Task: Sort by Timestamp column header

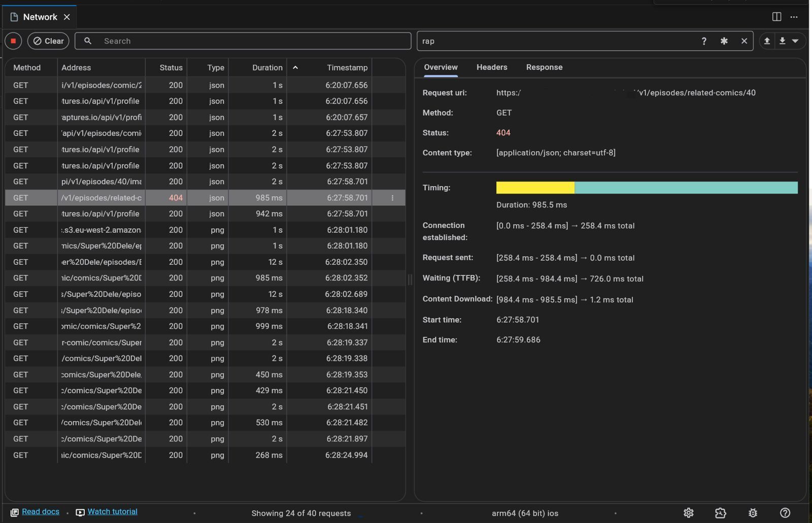Action: 347,67
